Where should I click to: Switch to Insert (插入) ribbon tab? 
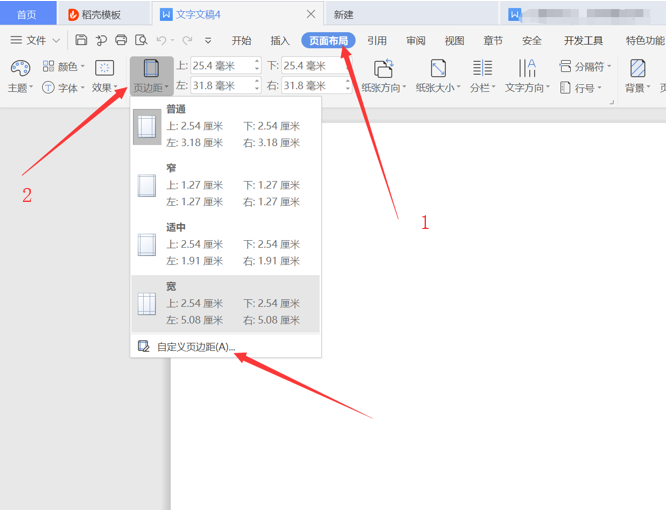coord(280,40)
